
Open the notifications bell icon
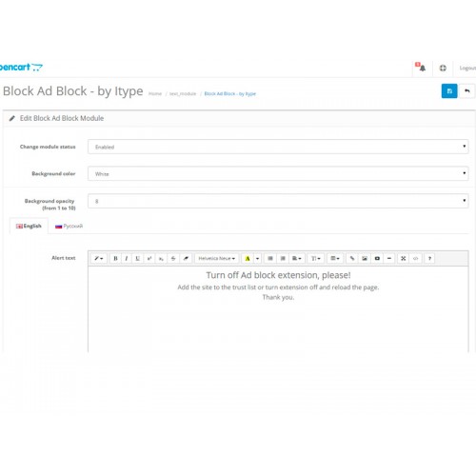422,68
